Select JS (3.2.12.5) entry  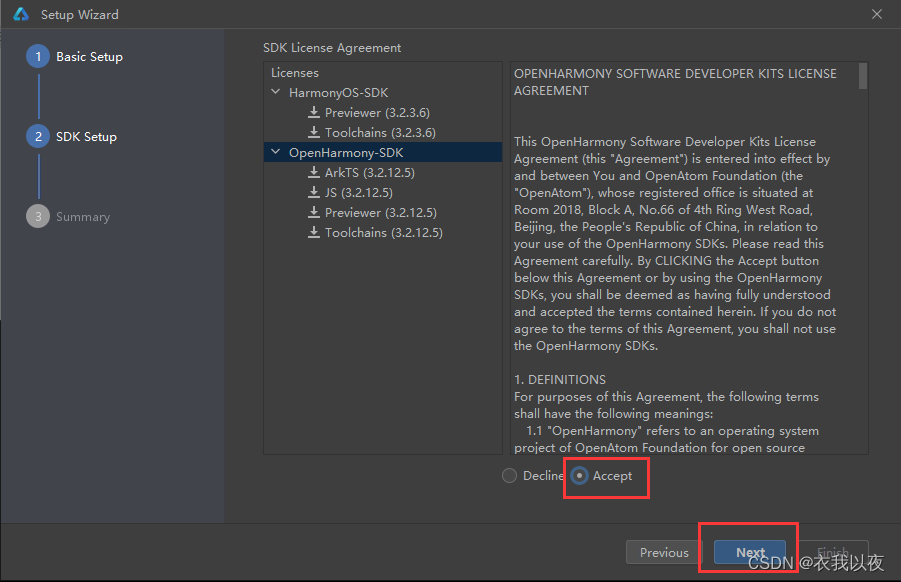tap(359, 192)
